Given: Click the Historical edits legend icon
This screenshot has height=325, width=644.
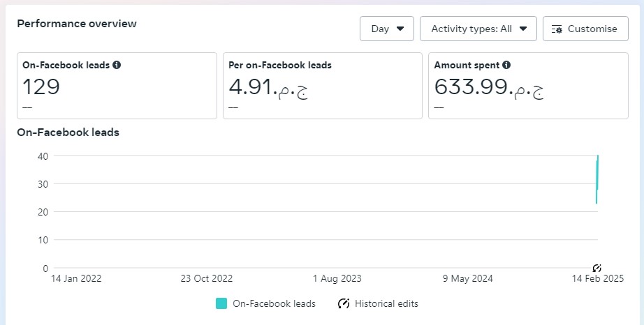Looking at the screenshot, I should click(344, 303).
